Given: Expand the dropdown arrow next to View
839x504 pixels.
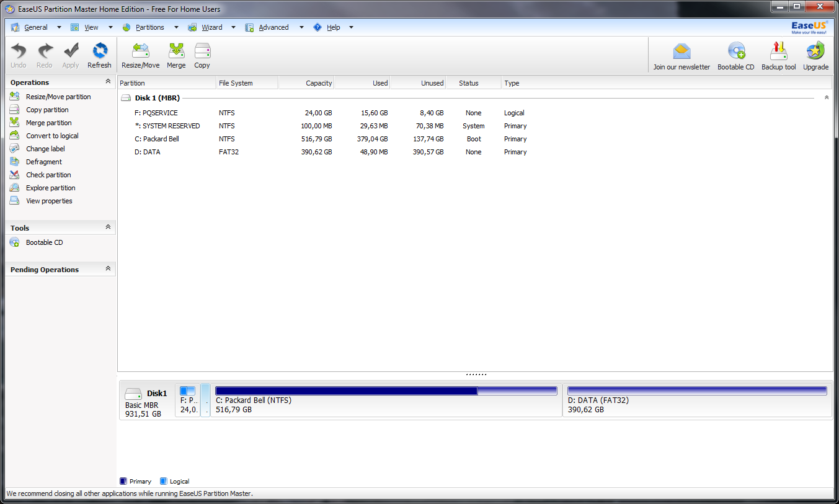Looking at the screenshot, I should point(110,27).
